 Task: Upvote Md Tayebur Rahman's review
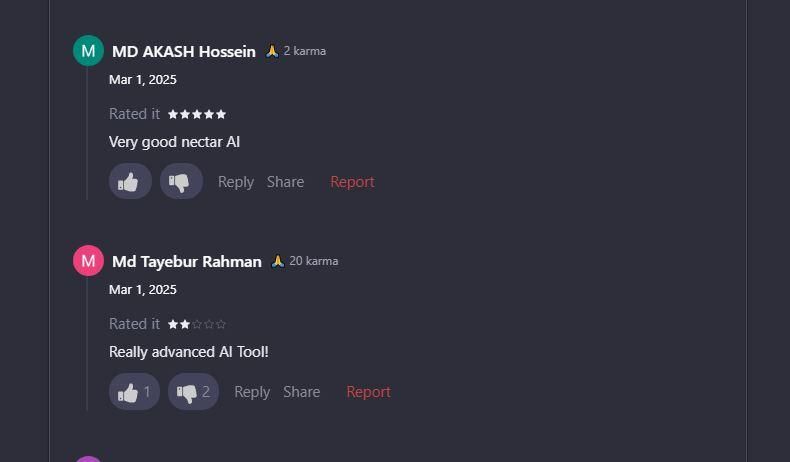(x=134, y=392)
